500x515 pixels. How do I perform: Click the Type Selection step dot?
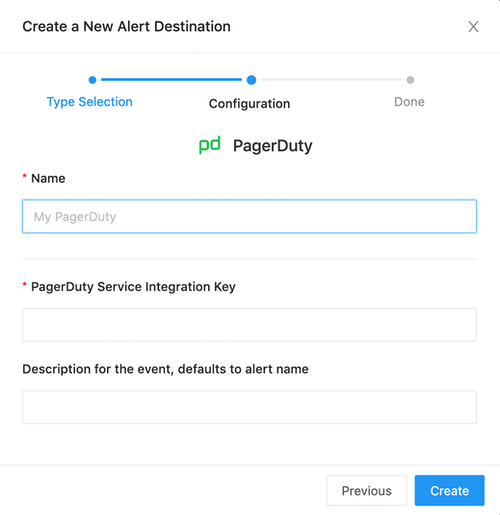tap(92, 80)
